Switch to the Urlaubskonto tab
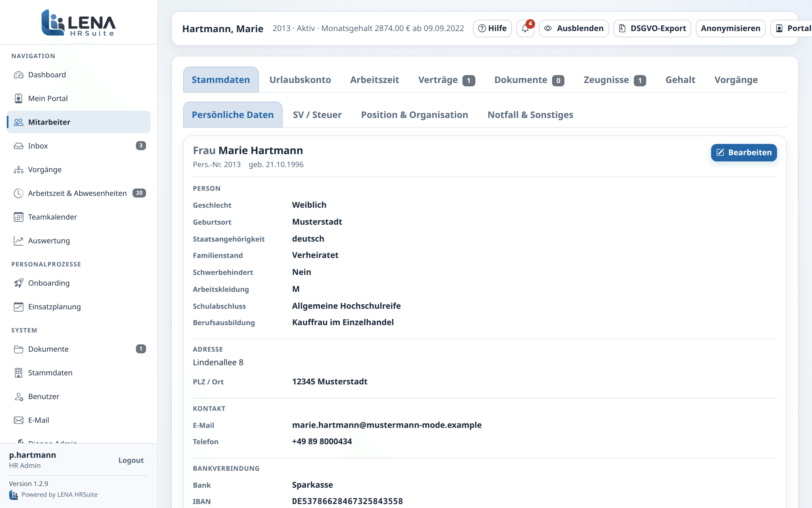The width and height of the screenshot is (812, 508). point(300,80)
